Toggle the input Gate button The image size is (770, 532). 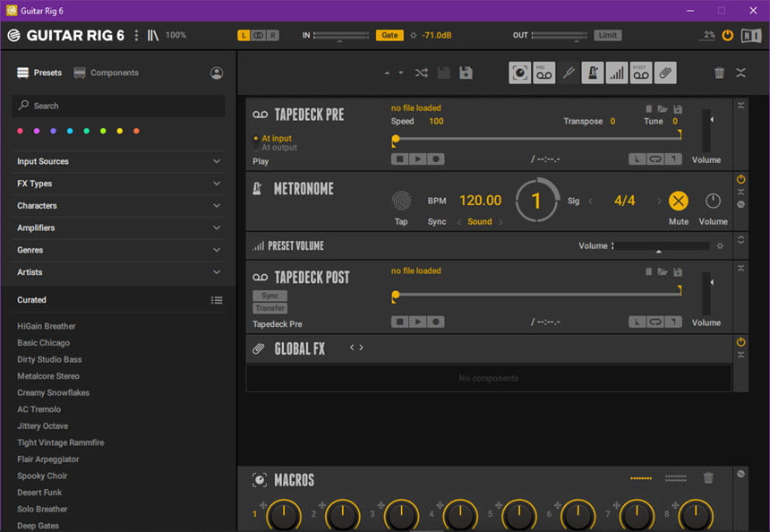[389, 35]
